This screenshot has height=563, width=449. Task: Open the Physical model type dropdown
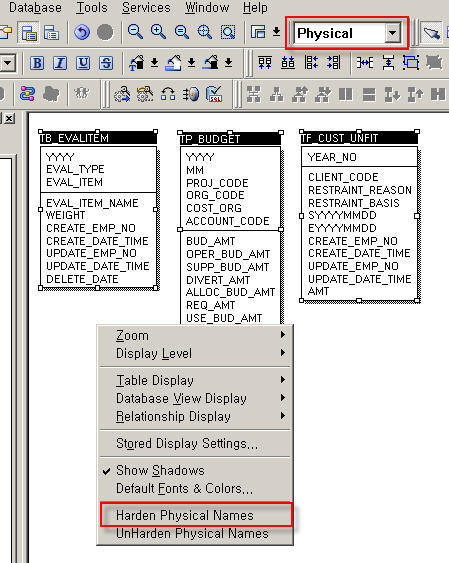click(393, 33)
